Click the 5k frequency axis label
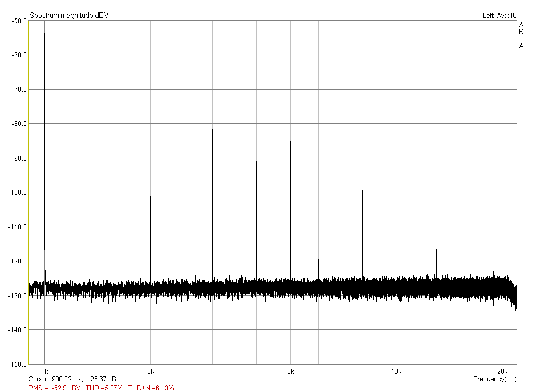The image size is (545, 392). pyautogui.click(x=291, y=371)
